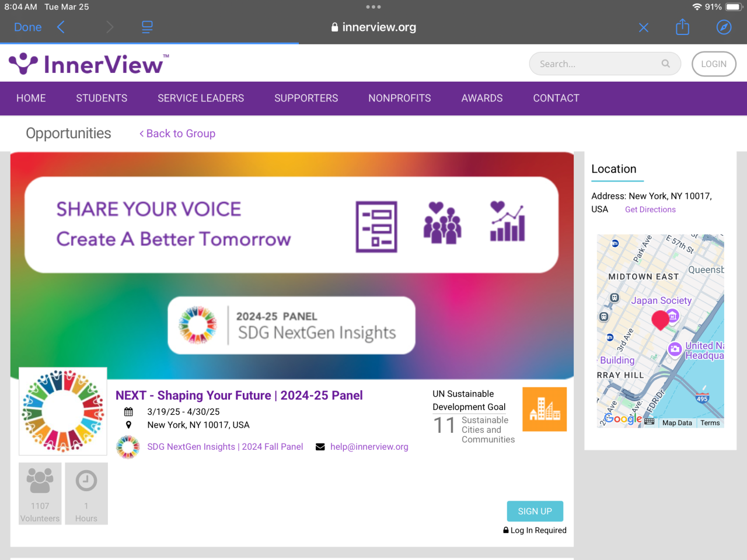Click the Get Directions link

pos(650,209)
